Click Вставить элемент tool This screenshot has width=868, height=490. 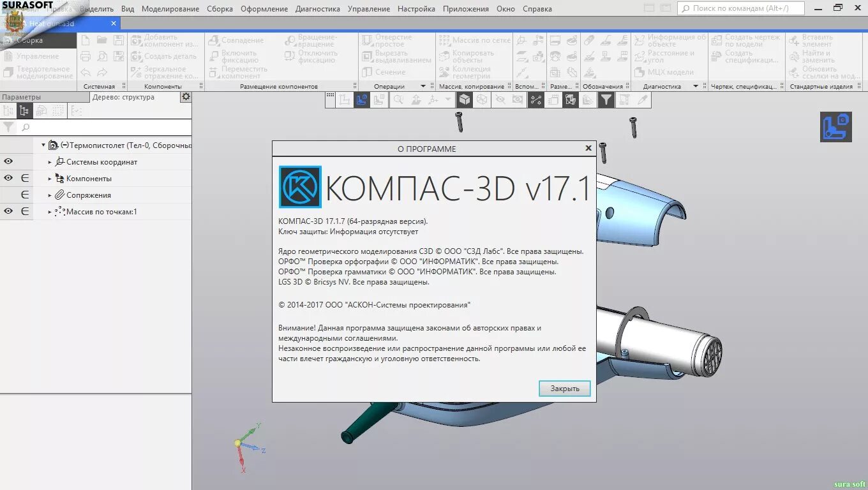[x=811, y=41]
